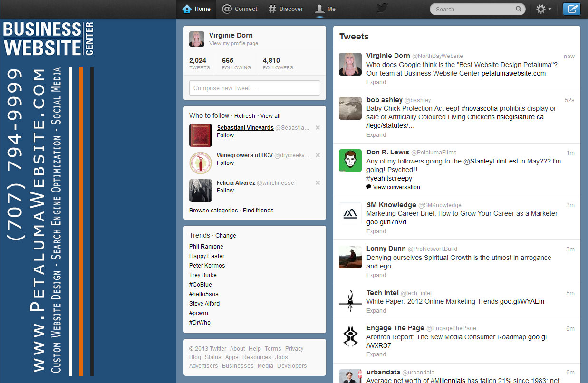Viewport: 588px width, 383px height.
Task: Follow Felicia Alvarez
Action: [225, 191]
